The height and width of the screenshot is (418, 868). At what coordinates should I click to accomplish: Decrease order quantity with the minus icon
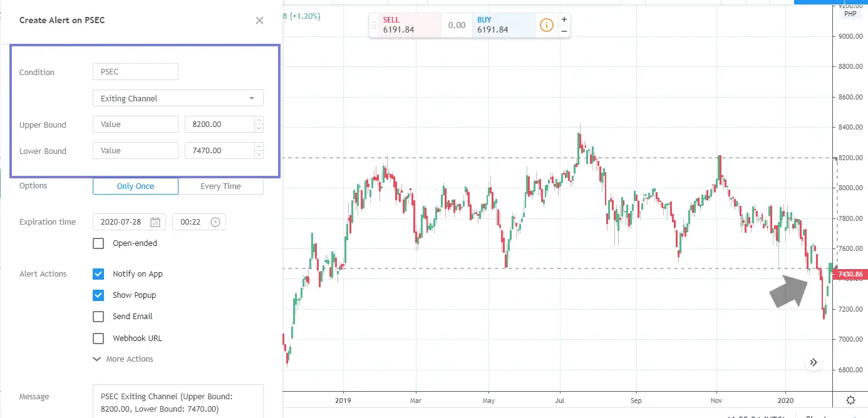[564, 31]
